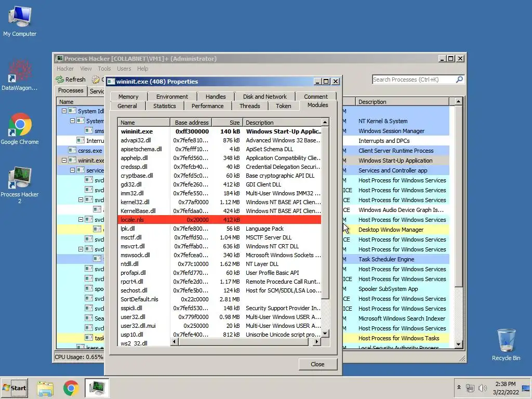The image size is (532, 399).
Task: Open the Handles tab
Action: tap(216, 97)
